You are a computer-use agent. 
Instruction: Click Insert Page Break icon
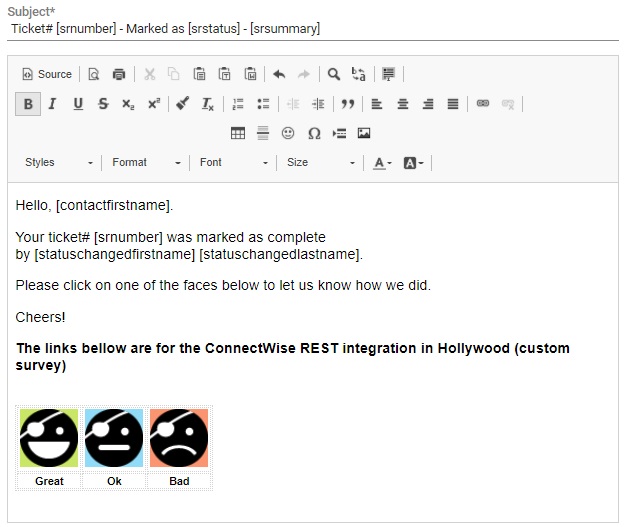[339, 133]
